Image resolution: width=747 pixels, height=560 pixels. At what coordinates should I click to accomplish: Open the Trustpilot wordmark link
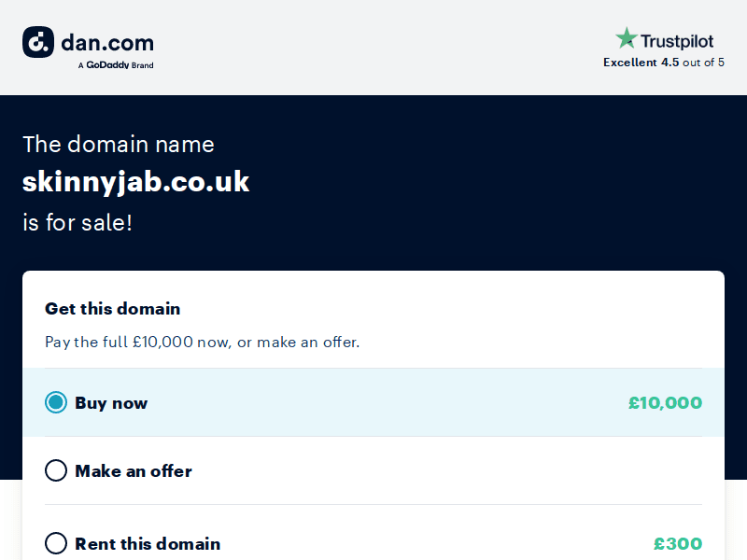pyautogui.click(x=677, y=41)
